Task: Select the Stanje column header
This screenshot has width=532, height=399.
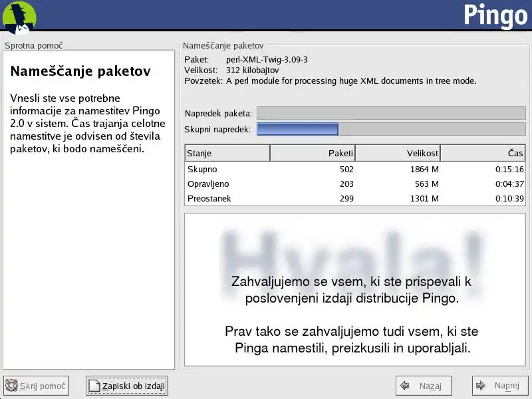Action: pos(227,153)
